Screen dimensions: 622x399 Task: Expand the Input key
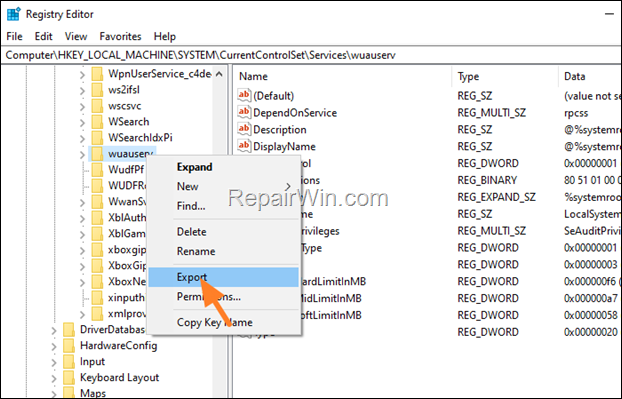54,362
